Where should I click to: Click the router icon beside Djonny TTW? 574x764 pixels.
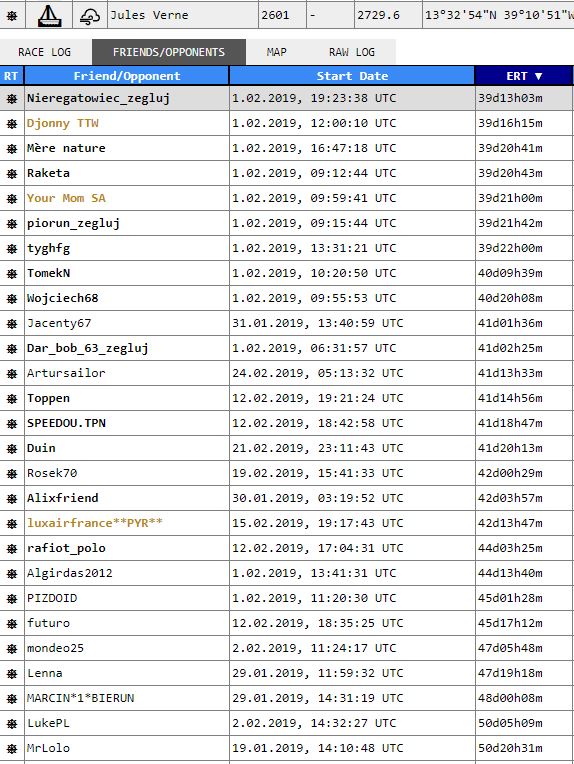12,124
